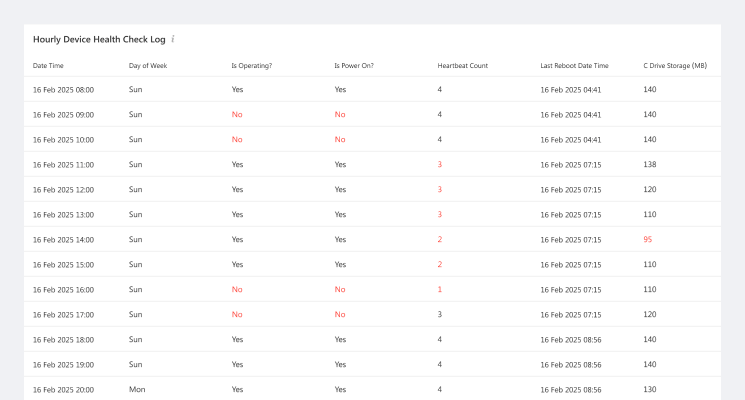Click the Heartbeat Count column header
Screen dimensions: 745x400
pos(462,66)
